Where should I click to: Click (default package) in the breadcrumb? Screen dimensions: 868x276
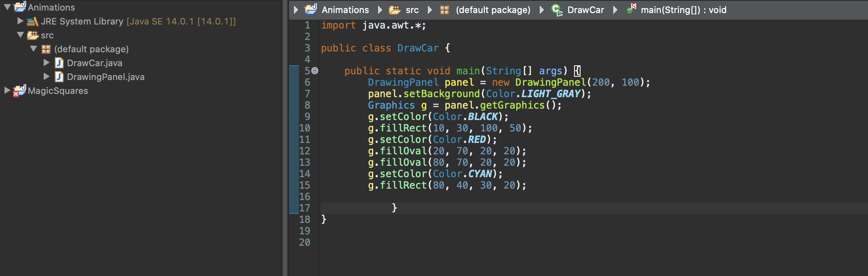(493, 10)
